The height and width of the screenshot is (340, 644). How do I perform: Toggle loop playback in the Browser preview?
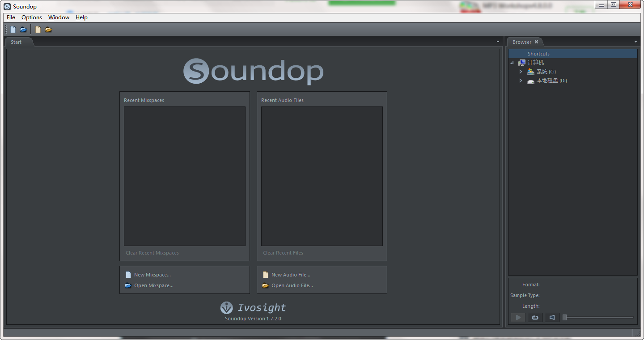point(535,317)
